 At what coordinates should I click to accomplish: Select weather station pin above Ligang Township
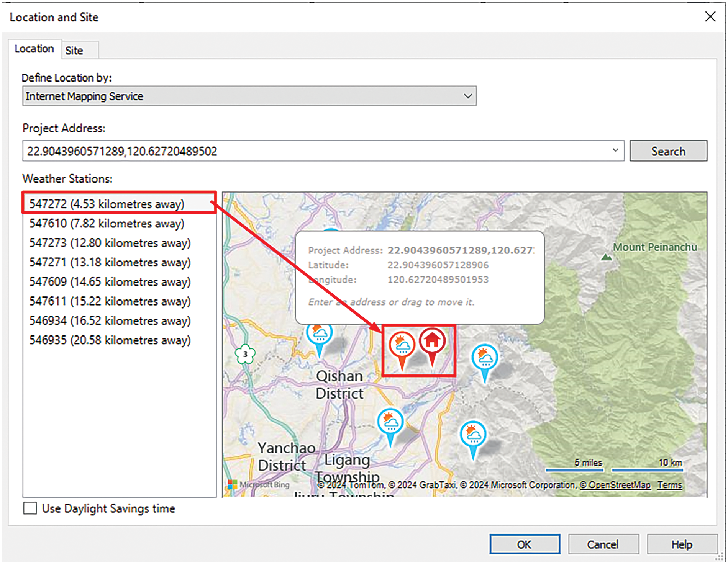(x=390, y=422)
